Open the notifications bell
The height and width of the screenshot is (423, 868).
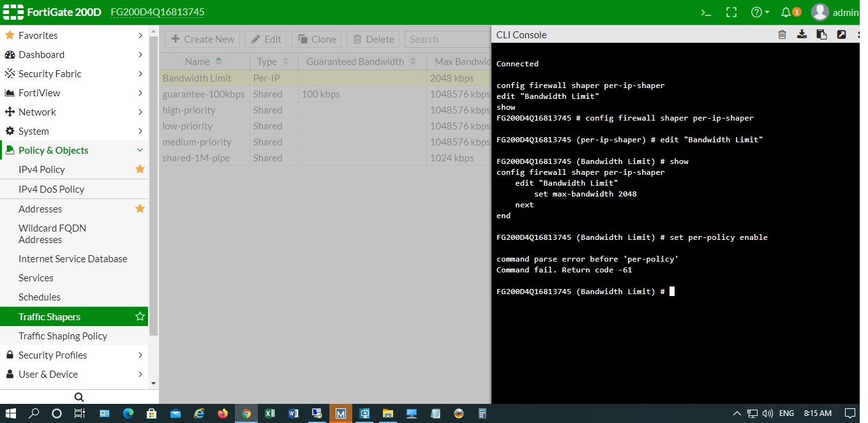790,12
